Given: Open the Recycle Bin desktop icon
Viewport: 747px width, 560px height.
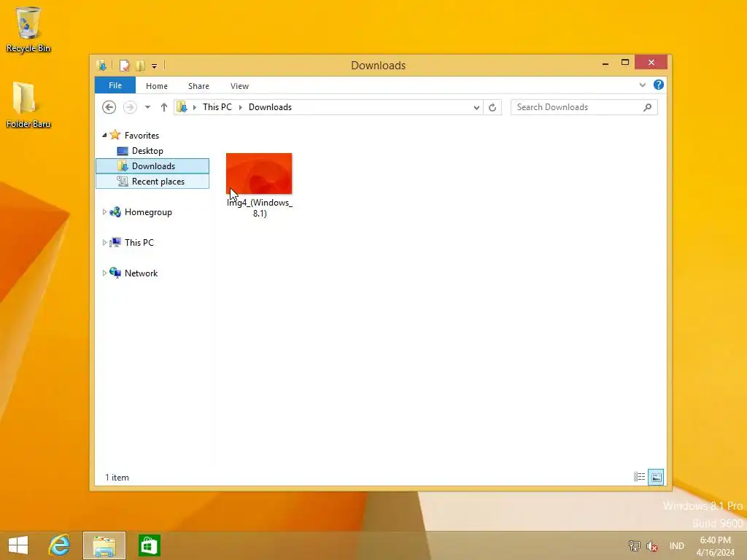Looking at the screenshot, I should coord(28,29).
